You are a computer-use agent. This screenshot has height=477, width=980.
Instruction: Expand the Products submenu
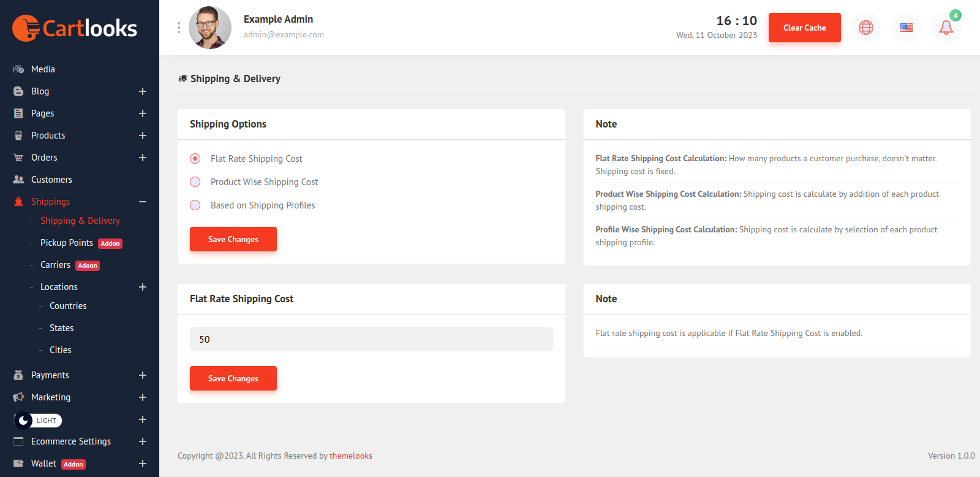pyautogui.click(x=143, y=135)
